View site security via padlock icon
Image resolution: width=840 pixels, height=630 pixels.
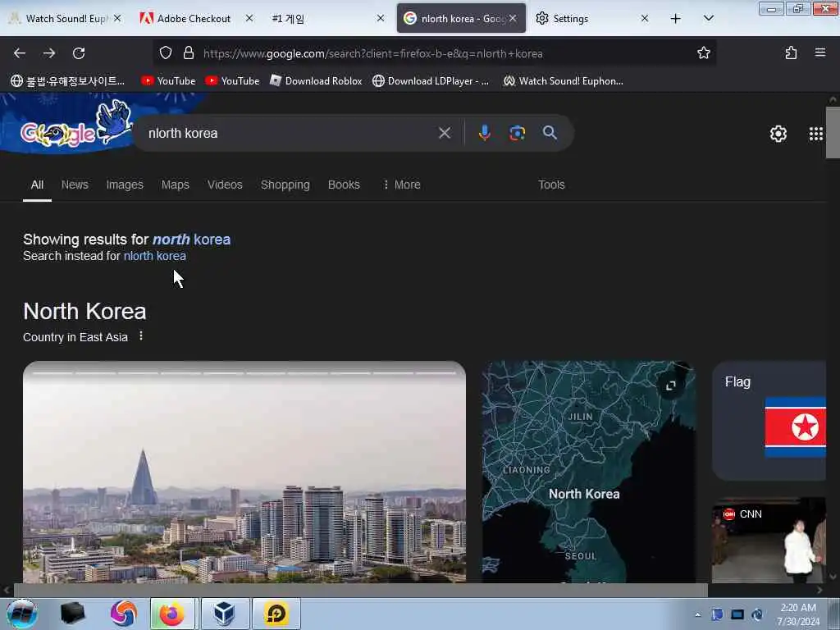point(189,53)
